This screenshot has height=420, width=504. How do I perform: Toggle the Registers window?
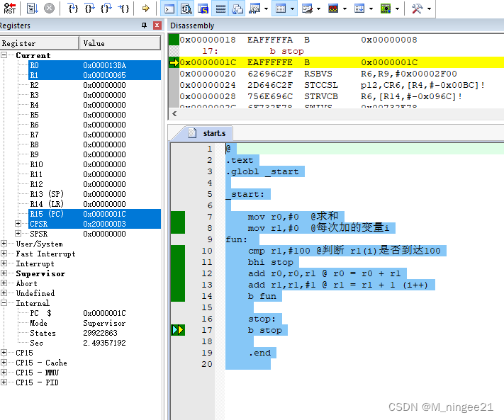coord(220,8)
